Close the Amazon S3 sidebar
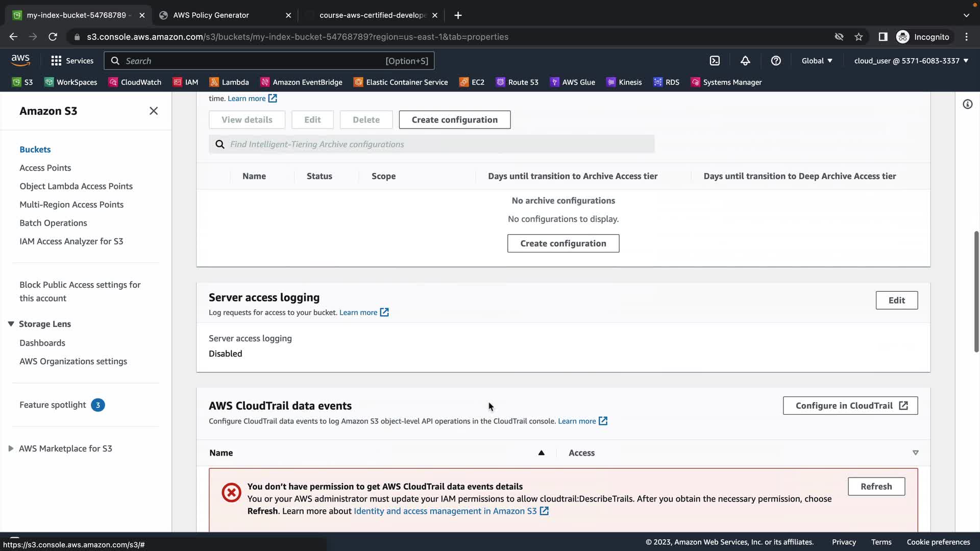This screenshot has width=980, height=551. [x=154, y=111]
